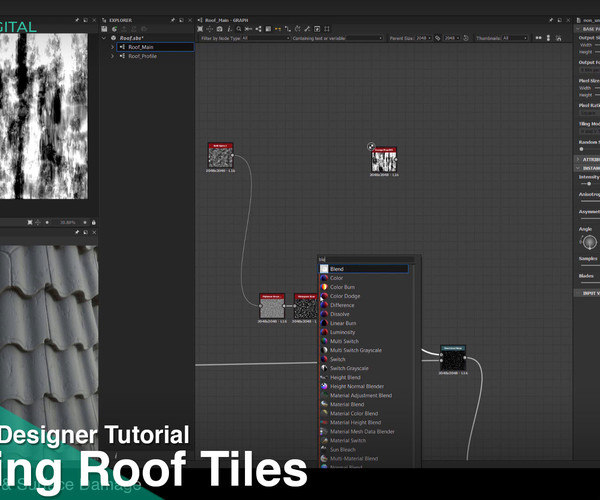Click the fit view icon in 2D view footer

pyautogui.click(x=30, y=222)
